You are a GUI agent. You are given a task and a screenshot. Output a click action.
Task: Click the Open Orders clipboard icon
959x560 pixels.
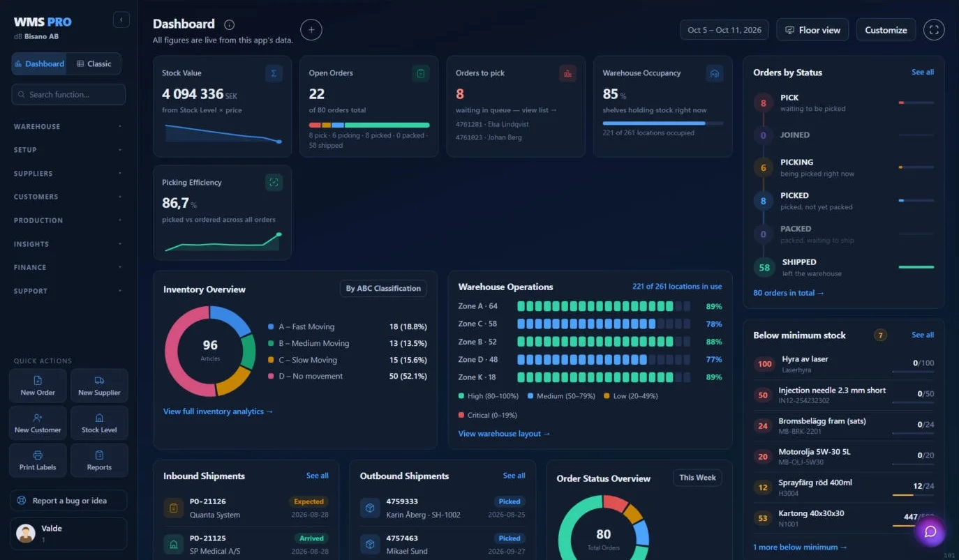coord(420,73)
